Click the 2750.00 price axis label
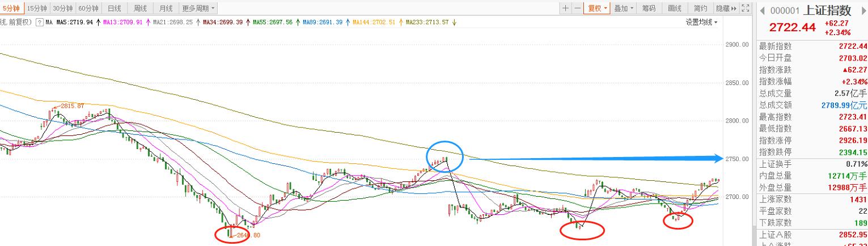This screenshot has height=246, width=868. pyautogui.click(x=736, y=159)
